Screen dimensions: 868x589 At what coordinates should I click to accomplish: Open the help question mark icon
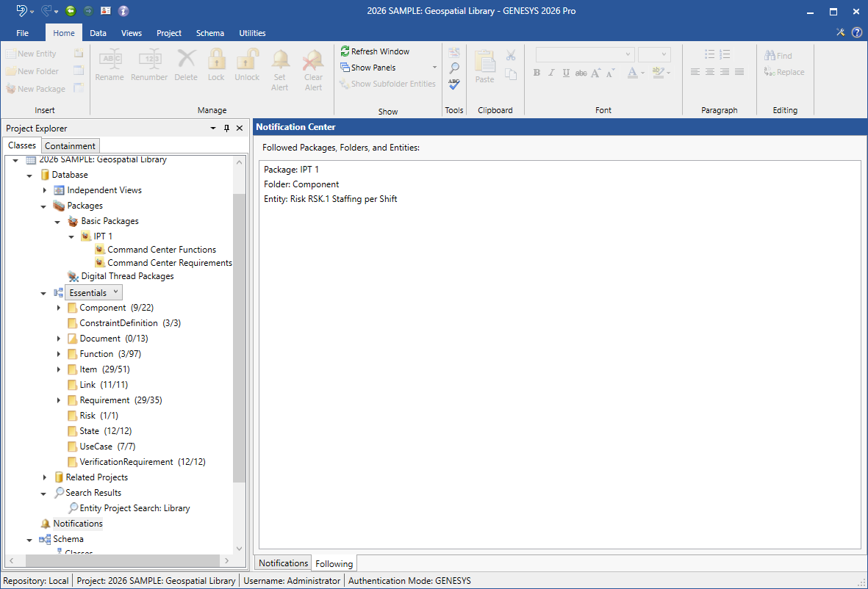click(x=856, y=32)
